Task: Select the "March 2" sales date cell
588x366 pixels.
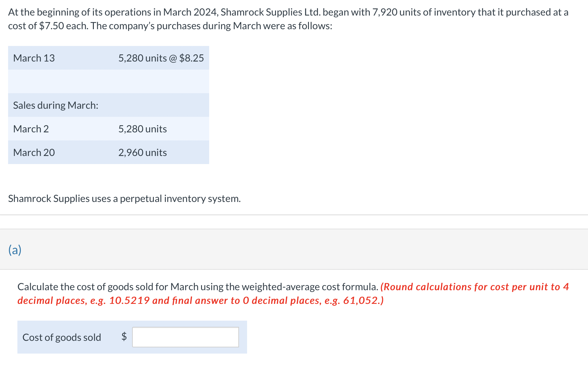Action: [x=31, y=129]
